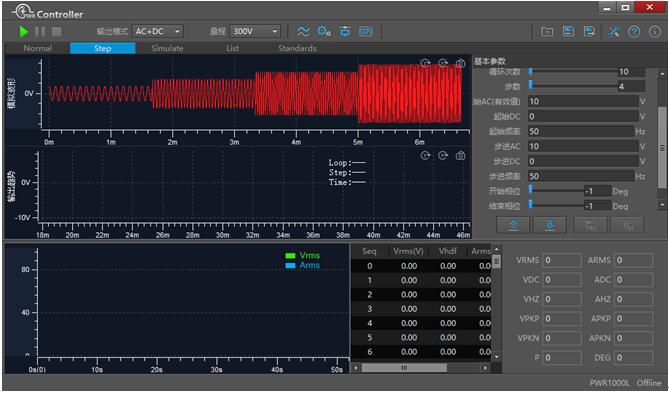Select the List tab

click(x=233, y=48)
